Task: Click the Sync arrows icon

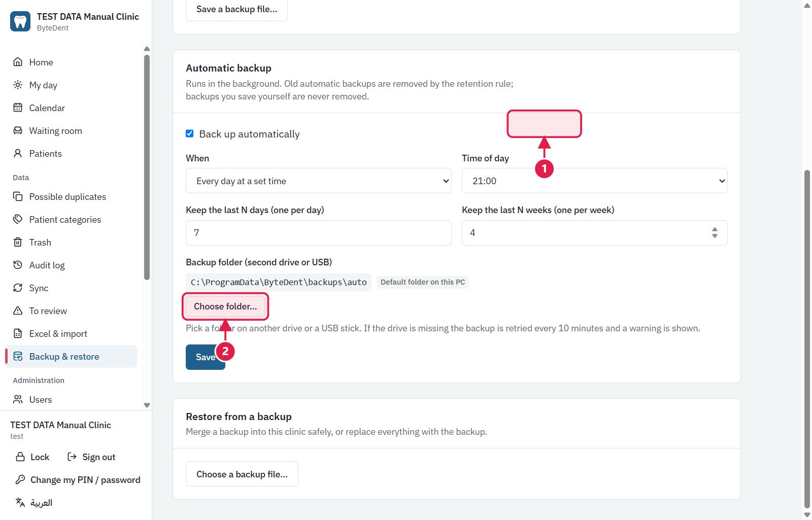Action: point(18,288)
